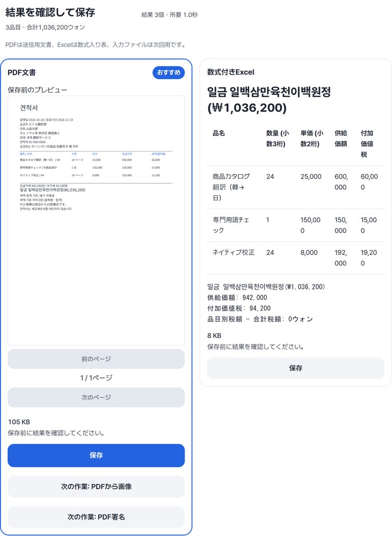Click the 数式付きExcel card title
Image resolution: width=392 pixels, height=536 pixels.
pyautogui.click(x=230, y=72)
